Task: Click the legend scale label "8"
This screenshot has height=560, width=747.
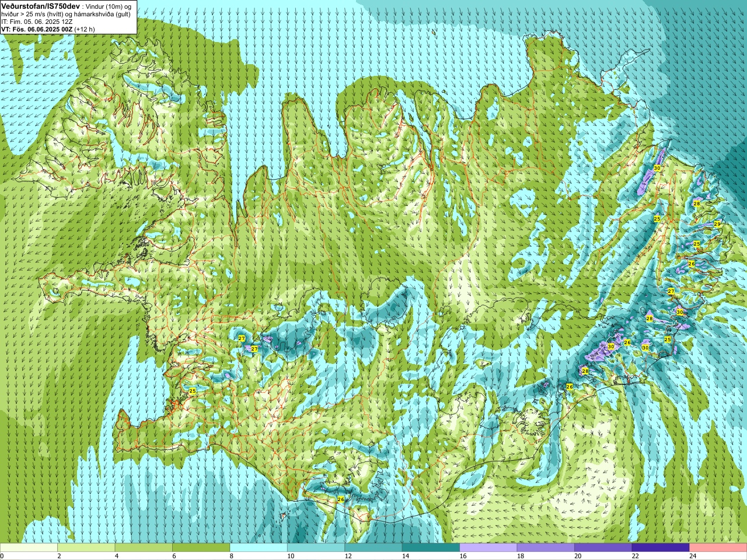Action: point(232,556)
